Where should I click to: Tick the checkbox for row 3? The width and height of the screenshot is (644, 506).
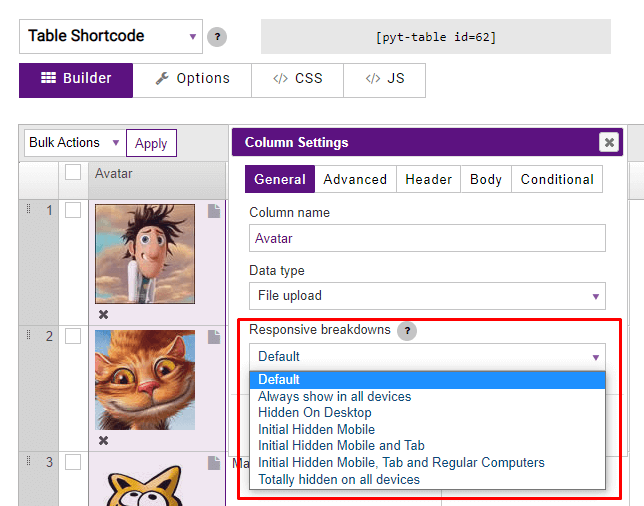pyautogui.click(x=73, y=462)
